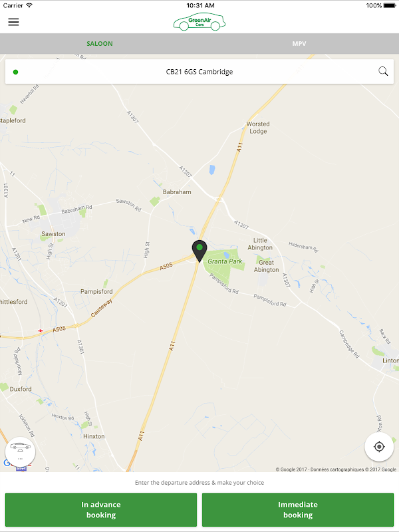Tap the Wi-Fi status icon
Viewport: 399px width, 532px height.
(29, 5)
